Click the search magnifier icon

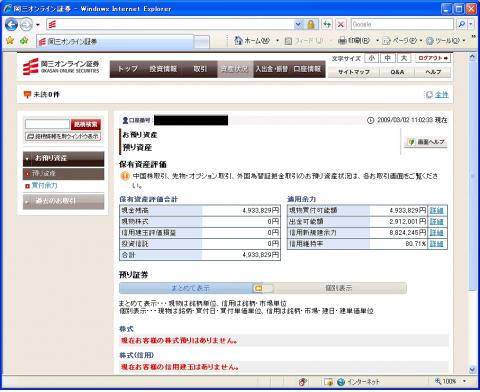pyautogui.click(x=461, y=24)
